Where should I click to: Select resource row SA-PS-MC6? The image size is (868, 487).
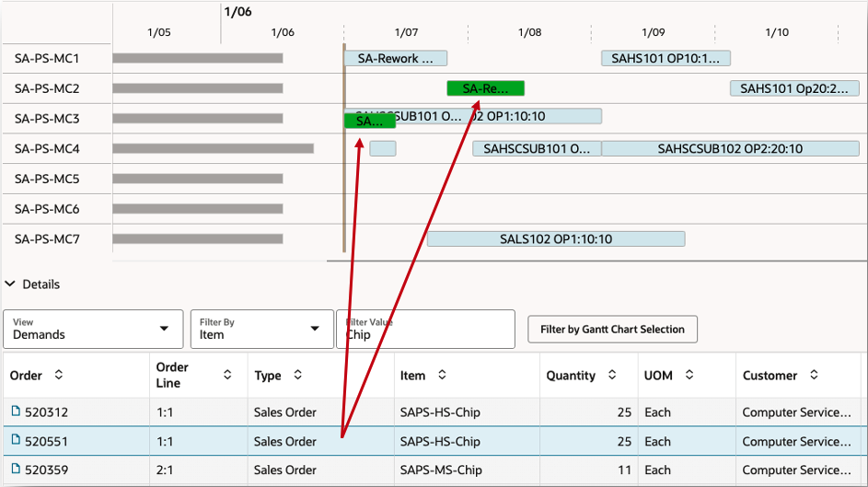click(x=47, y=209)
